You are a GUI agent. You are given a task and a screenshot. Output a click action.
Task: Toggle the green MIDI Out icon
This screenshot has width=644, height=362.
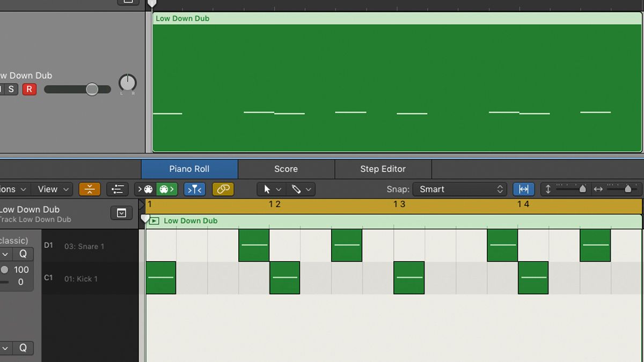(166, 189)
